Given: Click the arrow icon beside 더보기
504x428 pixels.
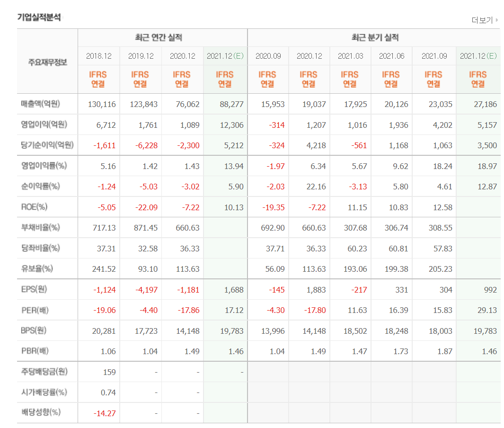Looking at the screenshot, I should [496, 20].
